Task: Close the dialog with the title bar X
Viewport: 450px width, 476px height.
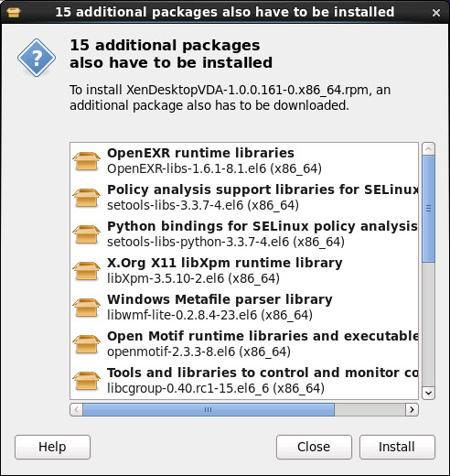Action: [436, 13]
